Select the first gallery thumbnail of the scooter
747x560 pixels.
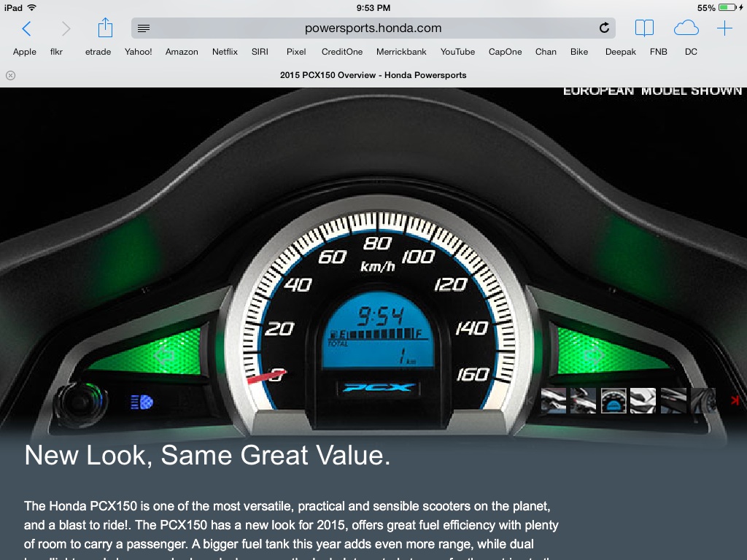click(554, 400)
